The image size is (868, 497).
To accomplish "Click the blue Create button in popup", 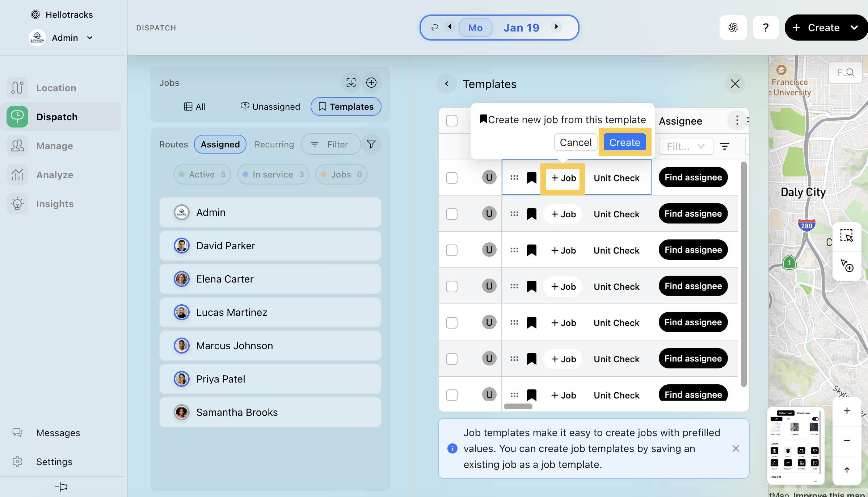I will (624, 142).
